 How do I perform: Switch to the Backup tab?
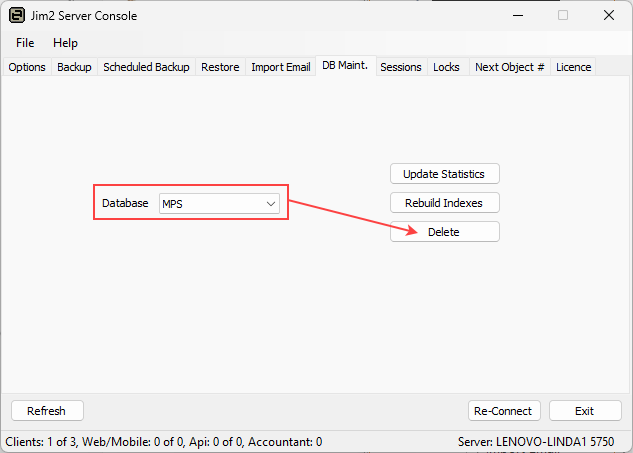coord(74,67)
